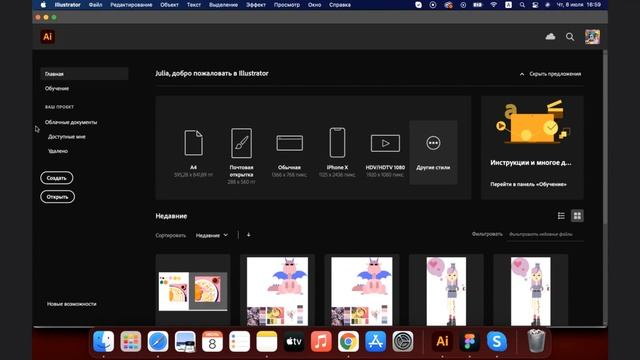Click the filter recent files input field

(545, 234)
